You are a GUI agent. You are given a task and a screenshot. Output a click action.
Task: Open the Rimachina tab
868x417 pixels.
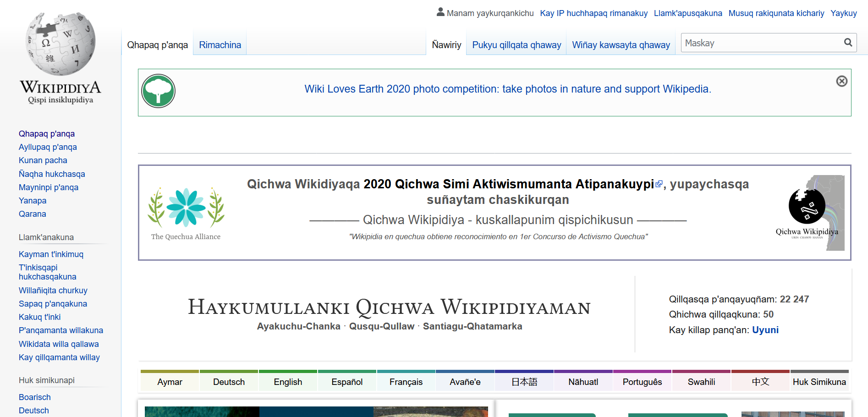220,45
